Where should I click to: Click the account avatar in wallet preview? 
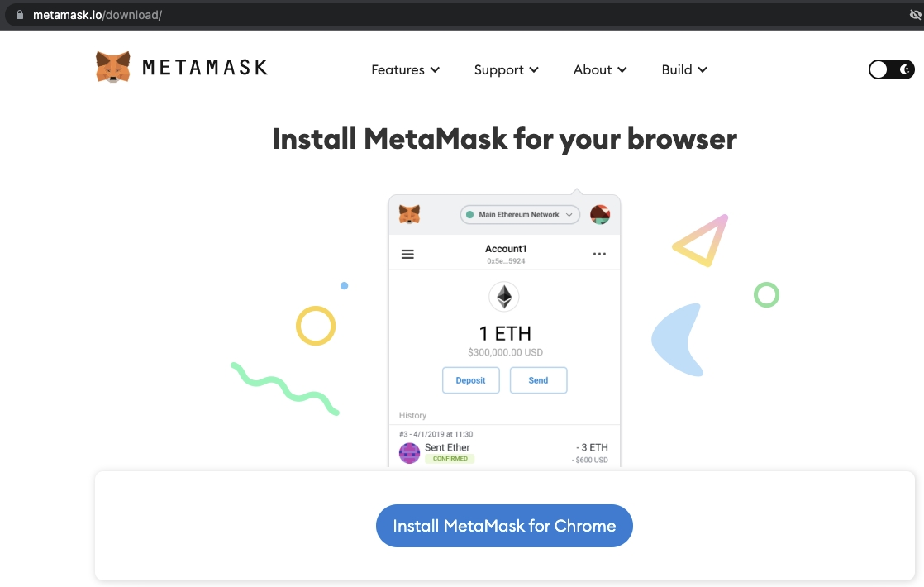pos(600,214)
